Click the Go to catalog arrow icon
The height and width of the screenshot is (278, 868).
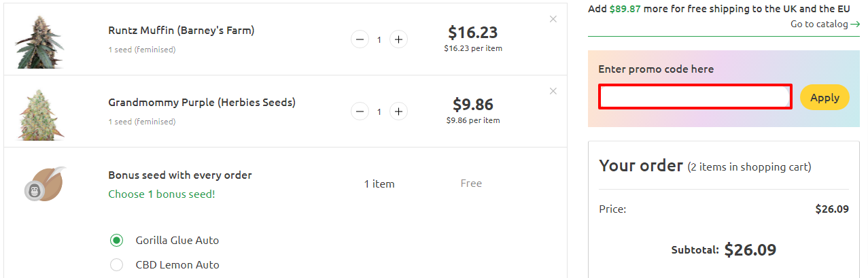click(854, 24)
